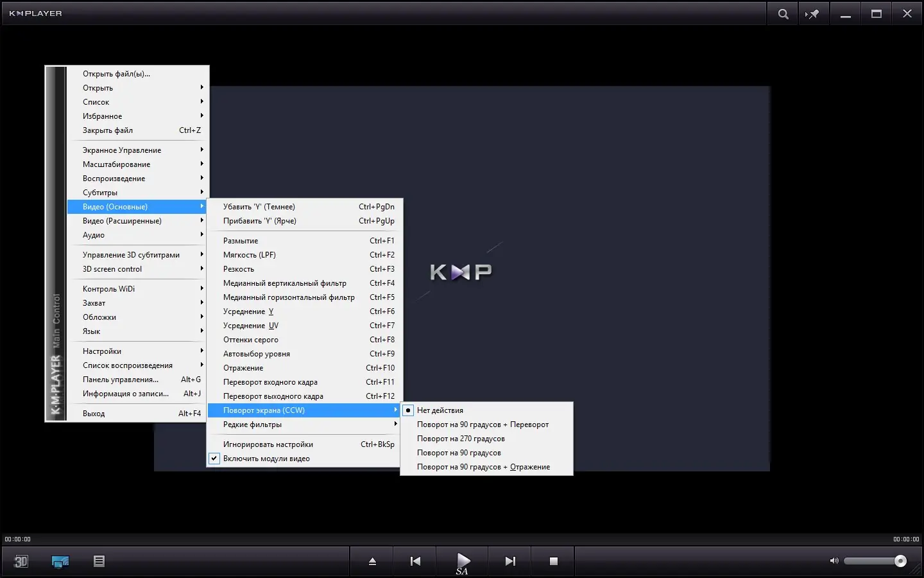
Task: Toggle the 'Отражение' filter
Action: click(305, 368)
